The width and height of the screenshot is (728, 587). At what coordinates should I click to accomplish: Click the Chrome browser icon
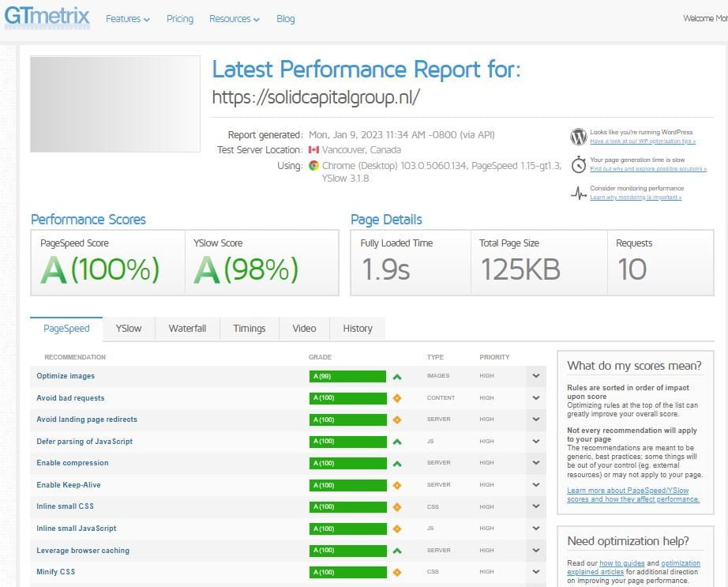[x=314, y=166]
